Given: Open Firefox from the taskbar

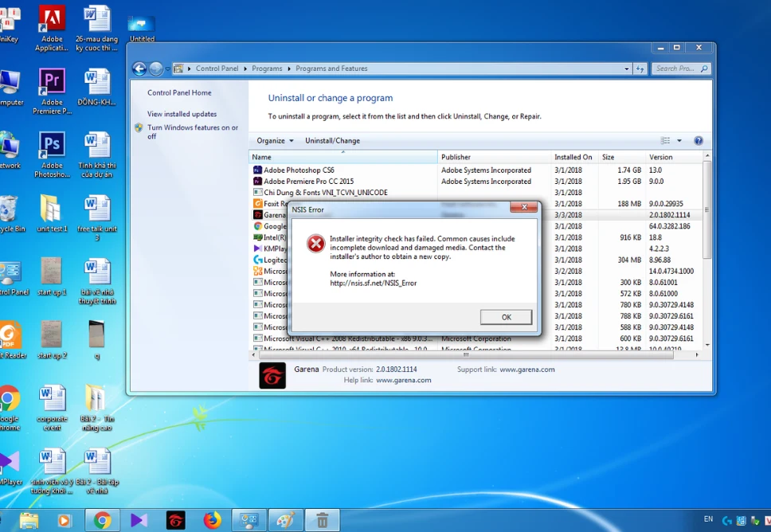Looking at the screenshot, I should coord(213,520).
